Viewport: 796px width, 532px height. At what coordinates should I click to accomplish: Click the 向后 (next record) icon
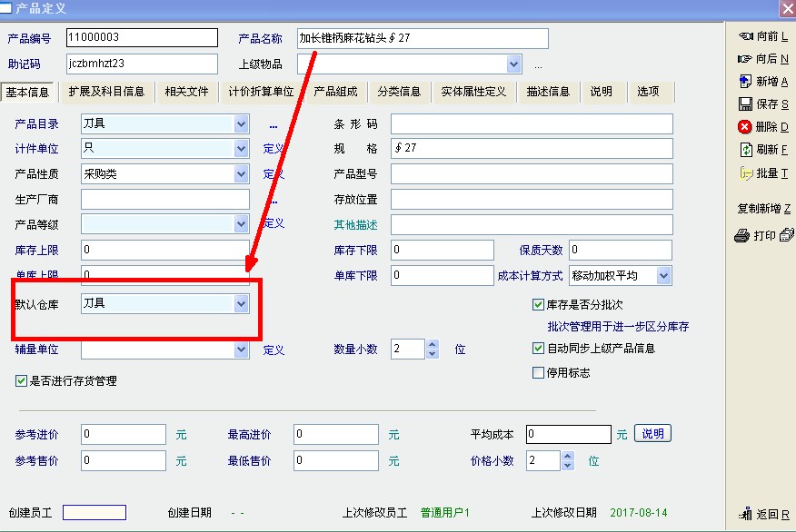point(745,59)
